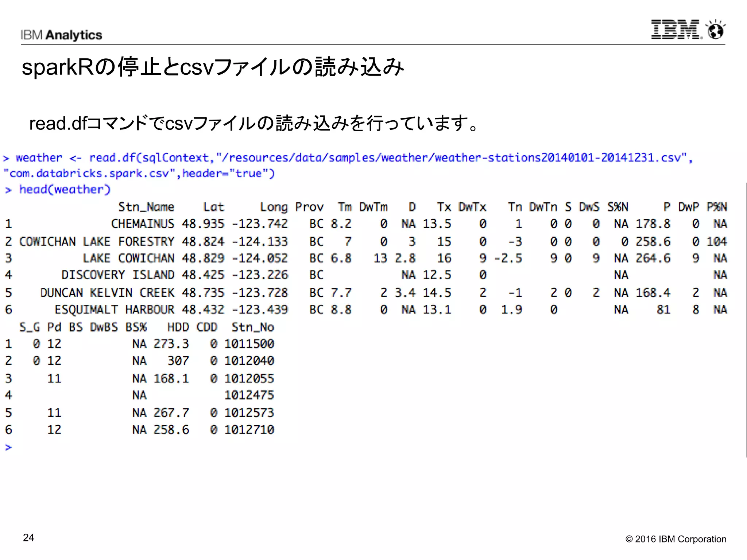This screenshot has width=747, height=560.
Task: Click station number '1011500'
Action: tap(249, 344)
